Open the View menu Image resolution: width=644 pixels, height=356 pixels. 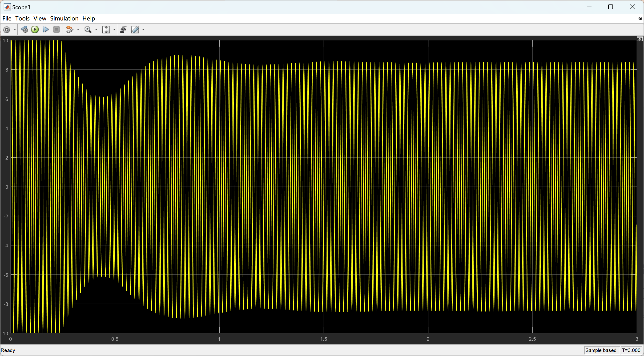point(40,19)
